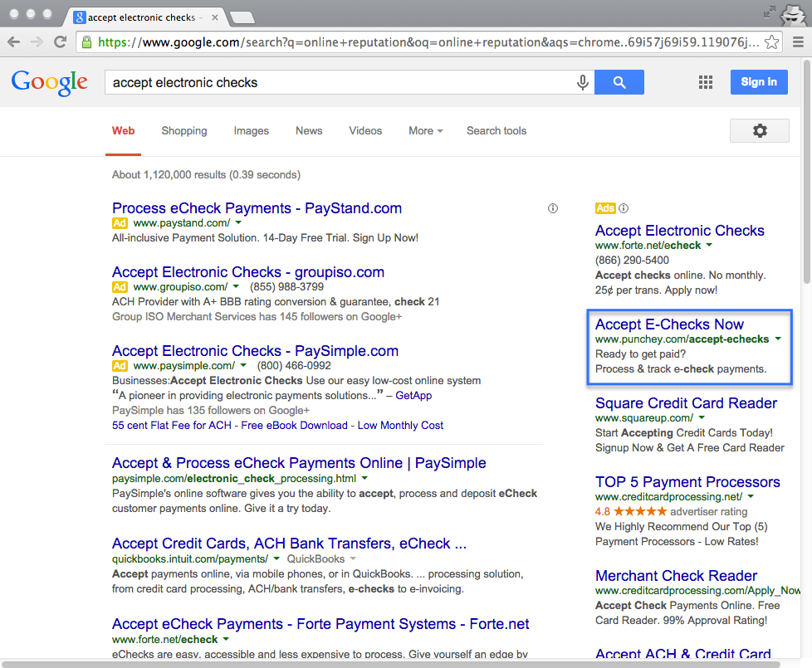Viewport: 812px width, 668px height.
Task: Click About 1,120,000 results text
Action: click(x=206, y=175)
